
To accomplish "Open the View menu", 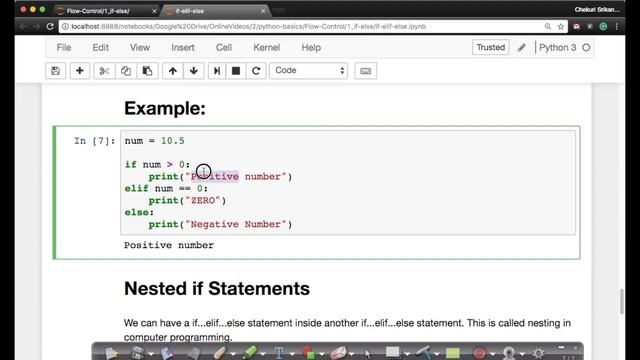I will (140, 48).
